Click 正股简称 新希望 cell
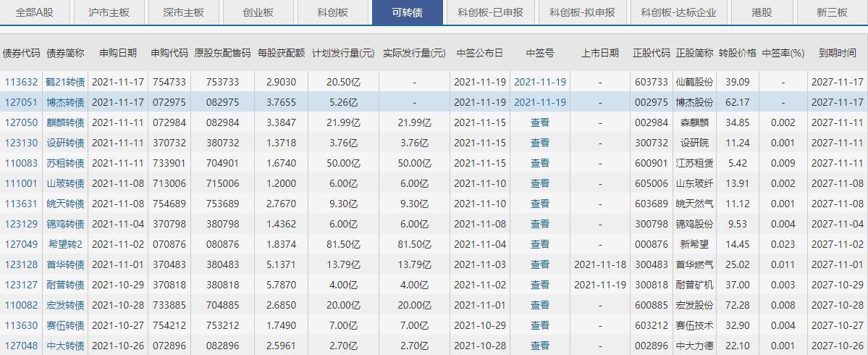Image resolution: width=868 pixels, height=355 pixels. click(695, 244)
